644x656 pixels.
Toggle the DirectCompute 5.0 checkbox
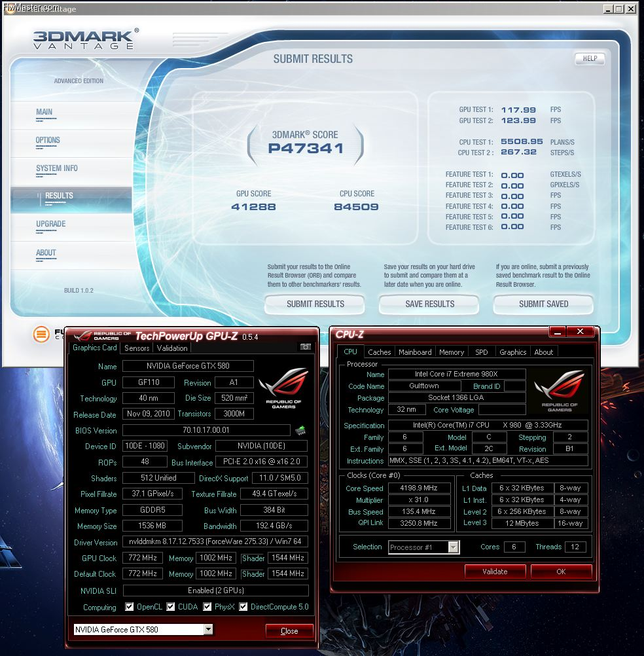(243, 607)
